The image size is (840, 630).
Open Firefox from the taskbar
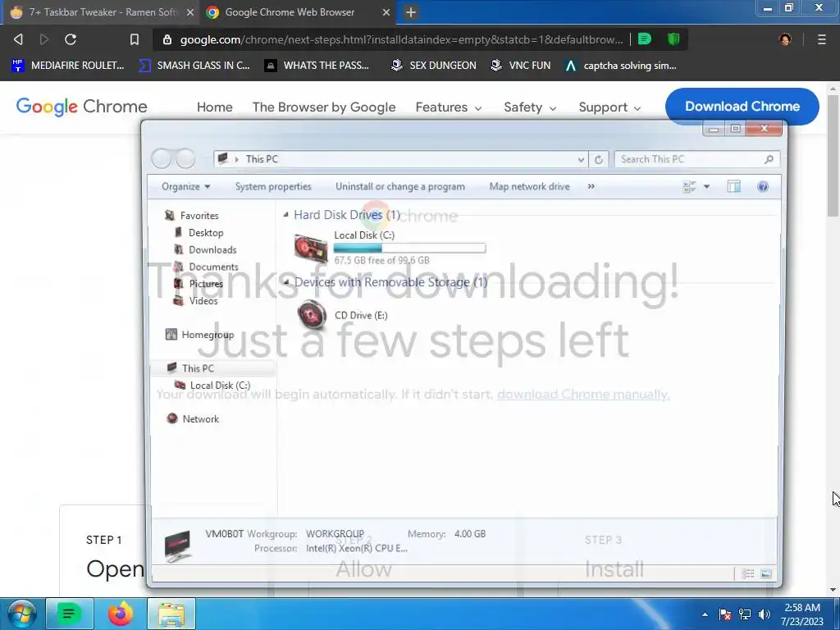(120, 614)
